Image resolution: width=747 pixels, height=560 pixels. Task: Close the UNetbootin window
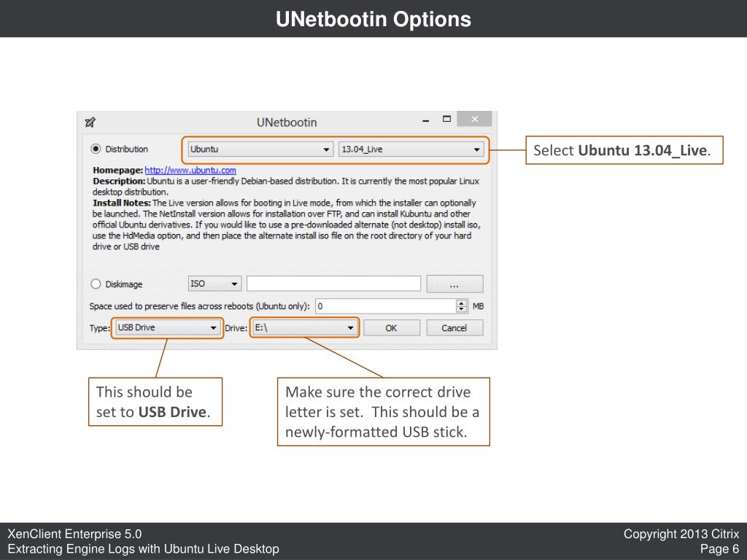[474, 119]
